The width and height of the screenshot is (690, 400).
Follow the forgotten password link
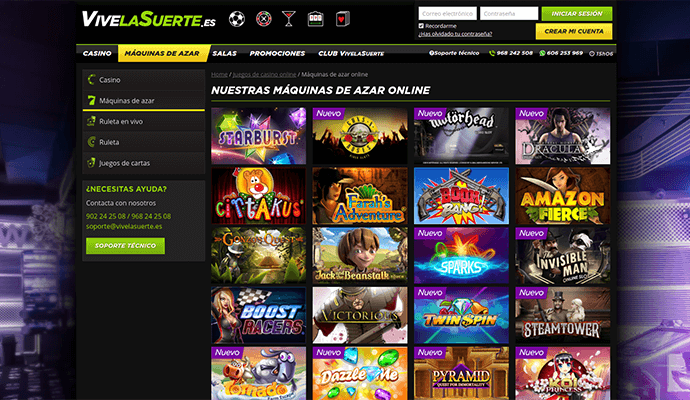455,34
